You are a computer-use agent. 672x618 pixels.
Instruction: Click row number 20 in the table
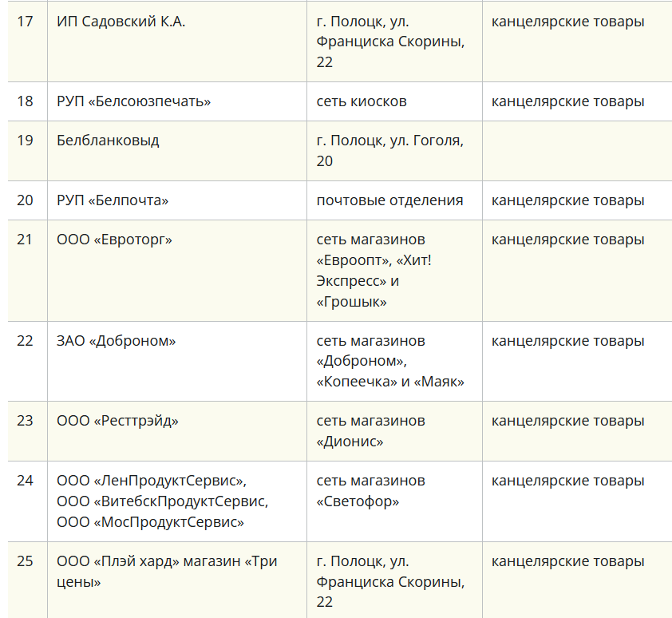click(x=25, y=200)
